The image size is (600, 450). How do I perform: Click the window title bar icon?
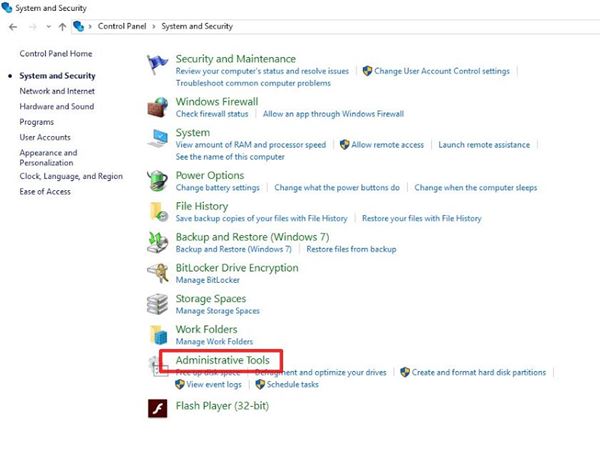point(7,7)
